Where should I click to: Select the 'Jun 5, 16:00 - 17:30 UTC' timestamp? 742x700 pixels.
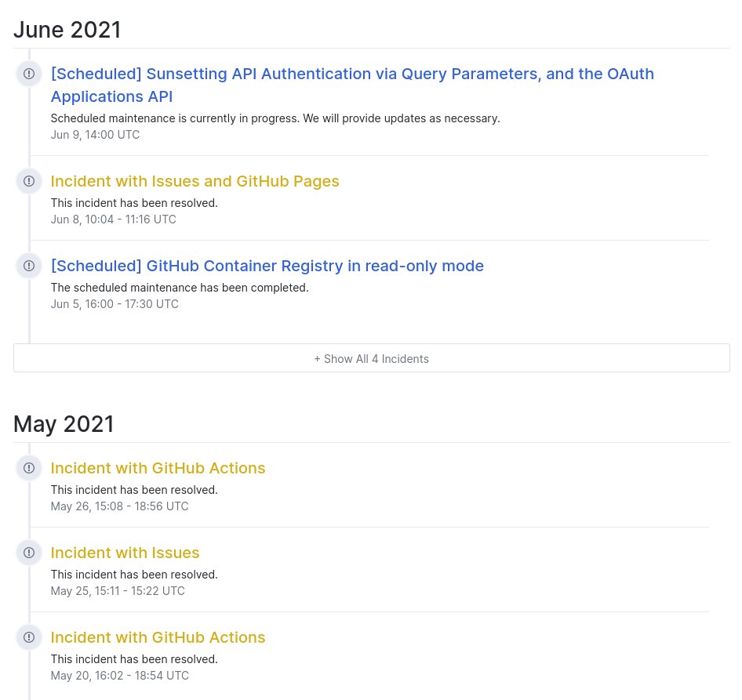115,304
